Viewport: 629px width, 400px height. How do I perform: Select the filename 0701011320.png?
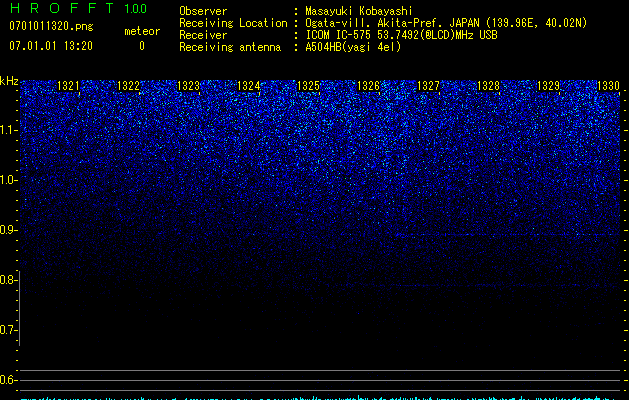click(51, 27)
